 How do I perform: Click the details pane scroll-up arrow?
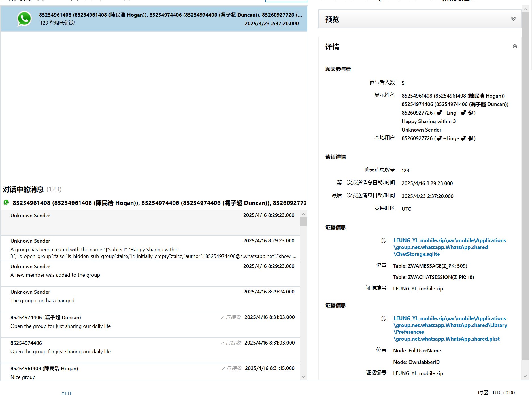[x=525, y=9]
